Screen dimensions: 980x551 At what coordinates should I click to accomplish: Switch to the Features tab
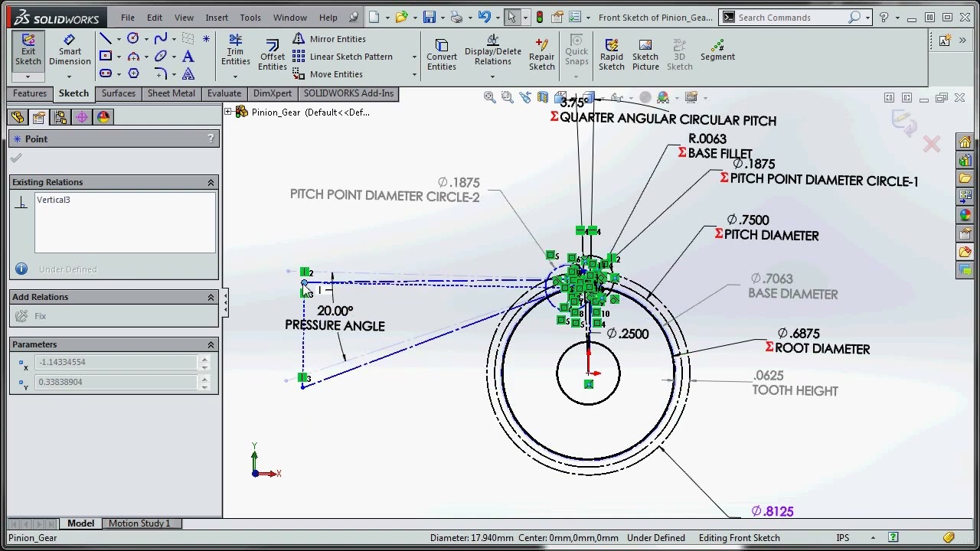(30, 93)
